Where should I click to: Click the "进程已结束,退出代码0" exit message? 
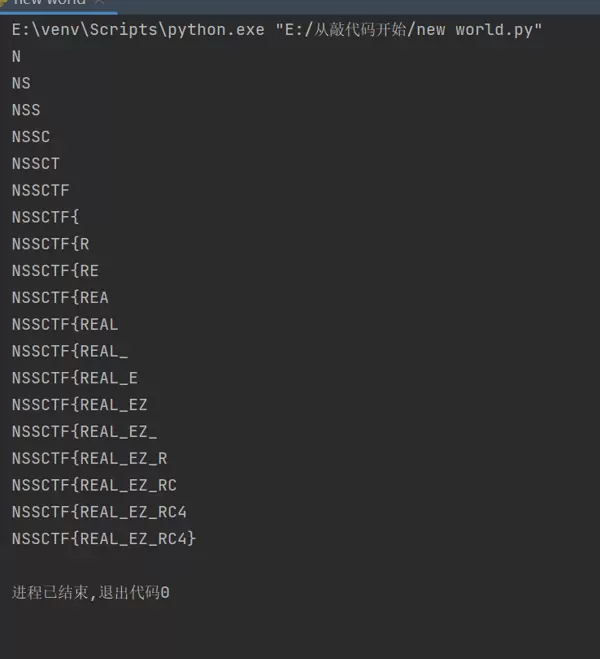[91, 593]
